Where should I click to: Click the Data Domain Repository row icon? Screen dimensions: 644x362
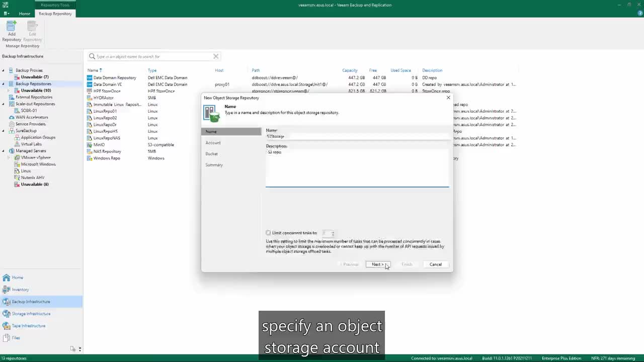tap(90, 78)
